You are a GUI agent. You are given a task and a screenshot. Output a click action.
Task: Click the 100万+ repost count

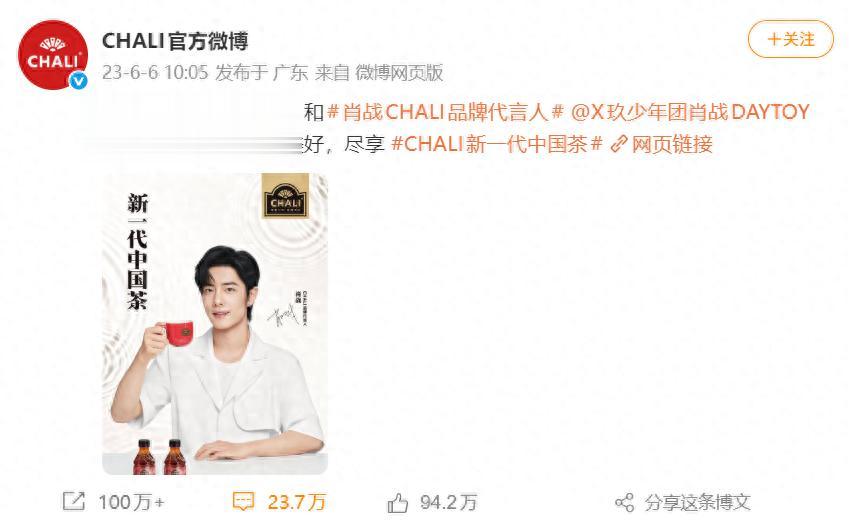tap(131, 502)
